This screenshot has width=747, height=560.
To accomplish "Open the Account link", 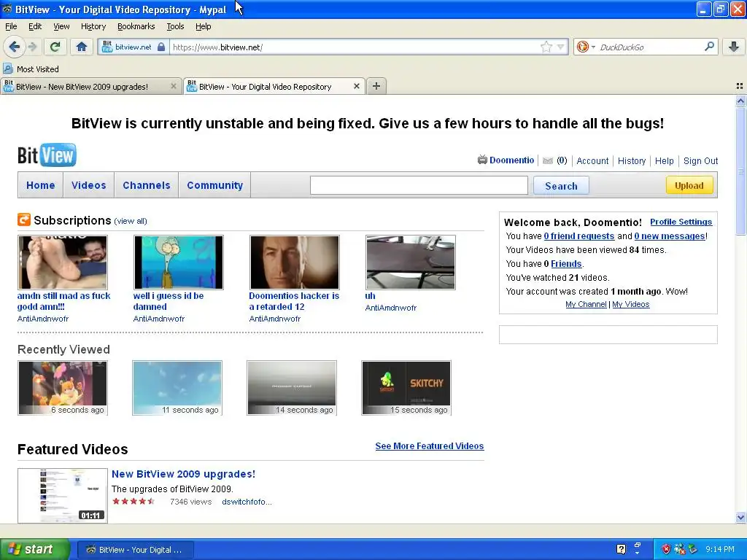I will pyautogui.click(x=592, y=161).
